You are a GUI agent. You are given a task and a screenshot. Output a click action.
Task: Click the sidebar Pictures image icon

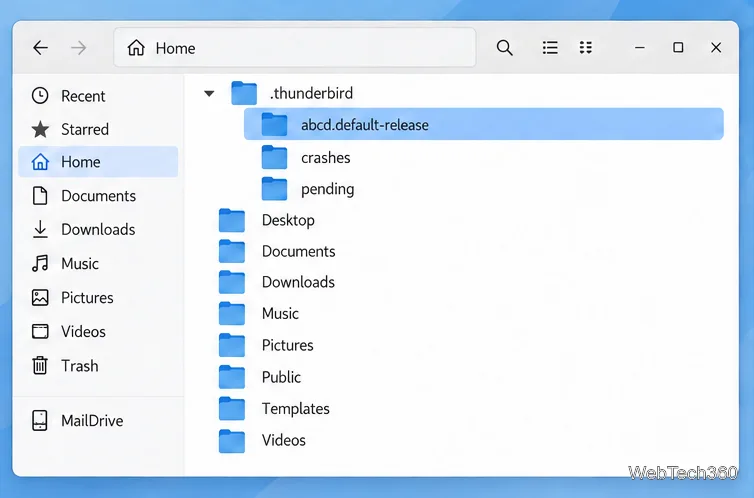tap(40, 298)
